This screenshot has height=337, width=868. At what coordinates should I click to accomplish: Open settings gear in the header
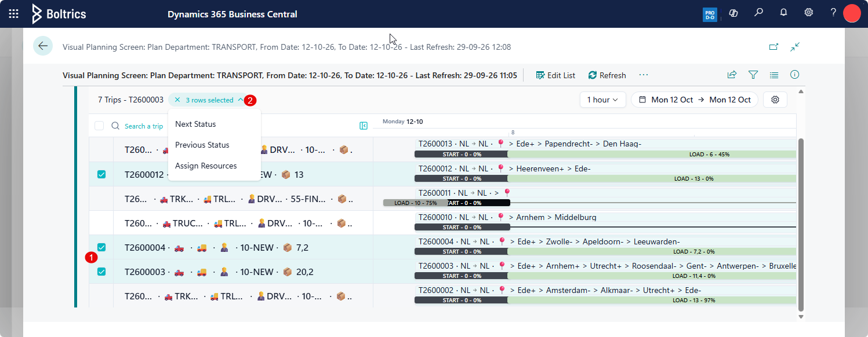pos(808,12)
